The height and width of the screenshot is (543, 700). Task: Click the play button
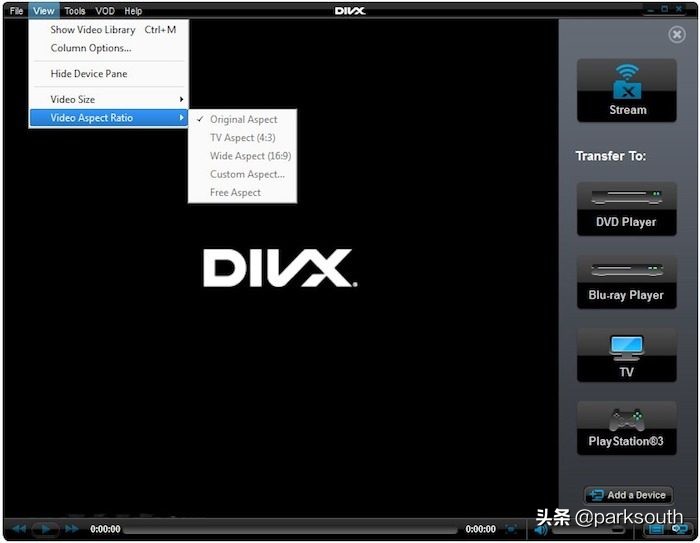pyautogui.click(x=46, y=529)
